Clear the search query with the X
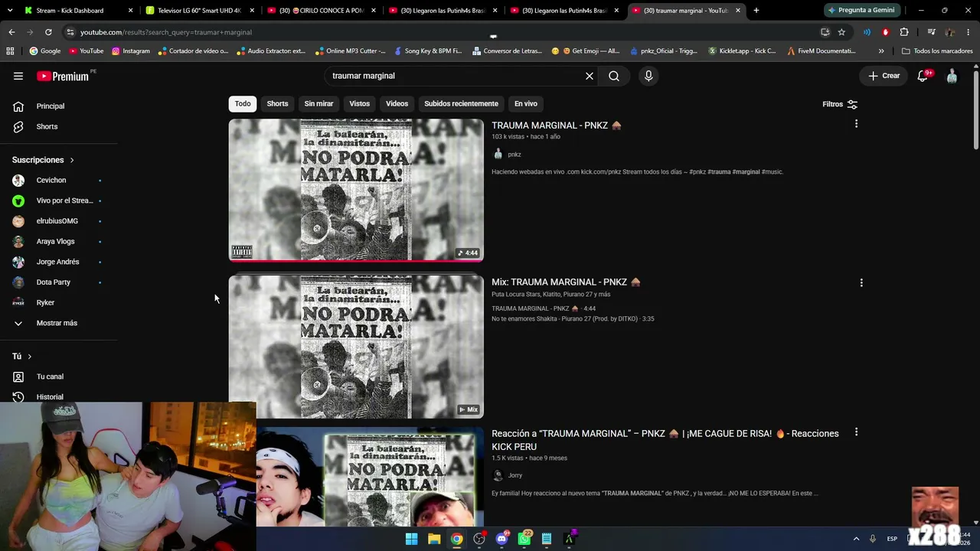This screenshot has height=551, width=980. pyautogui.click(x=590, y=76)
